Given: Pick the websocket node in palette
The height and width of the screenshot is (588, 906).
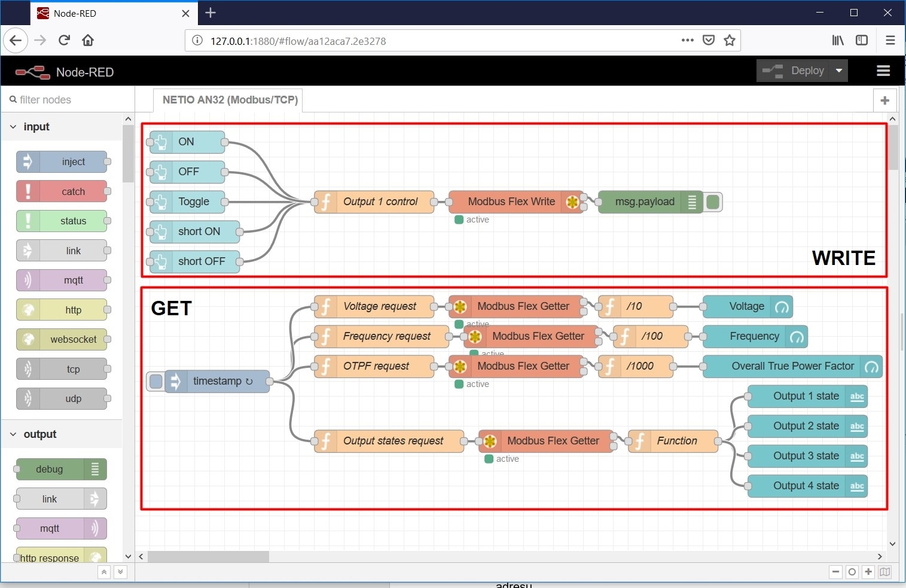Looking at the screenshot, I should coord(62,339).
